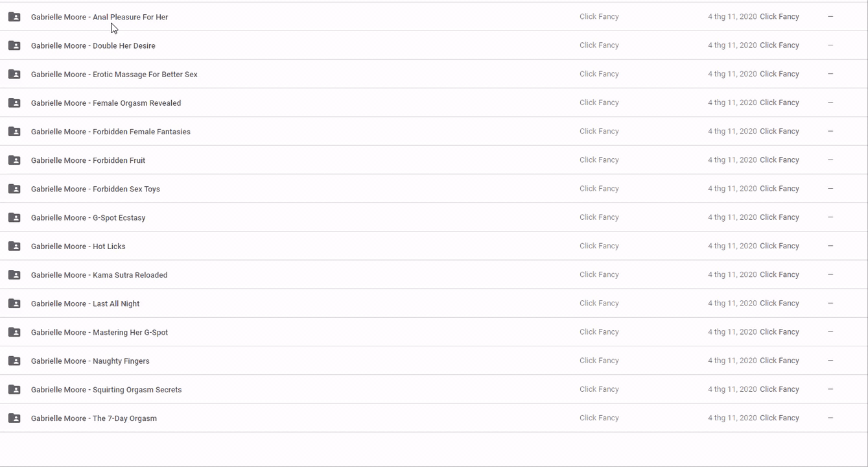
Task: Select the folder icon next to Naughty Fingers
Action: tap(14, 361)
